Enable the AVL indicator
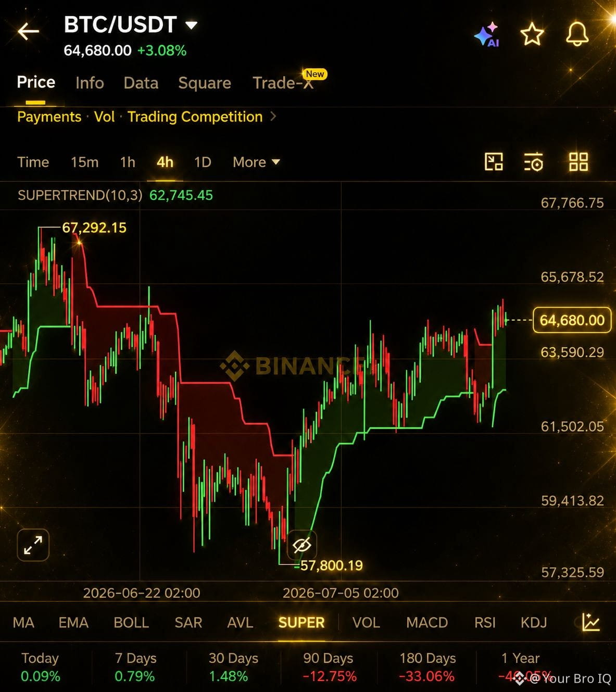The image size is (616, 692). (240, 623)
